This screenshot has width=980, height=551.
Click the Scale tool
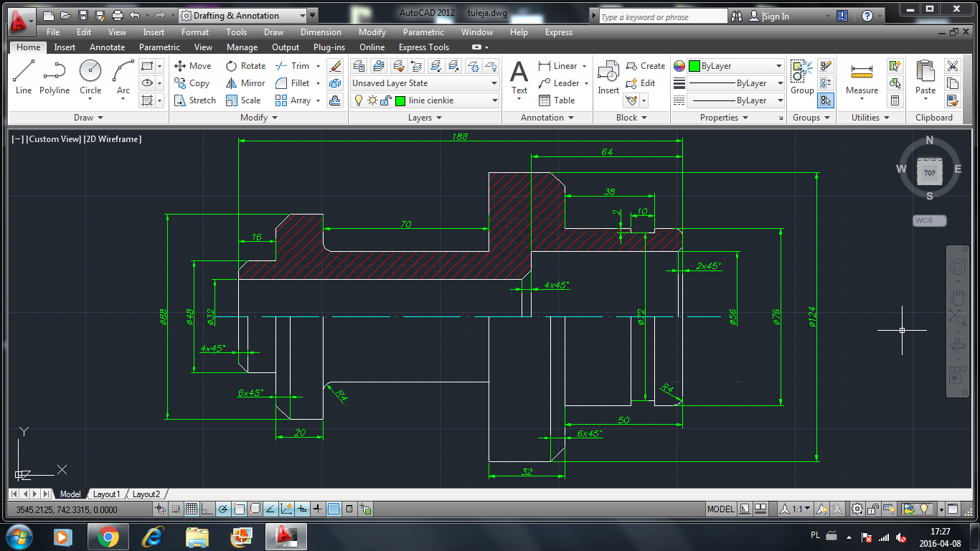pos(243,100)
